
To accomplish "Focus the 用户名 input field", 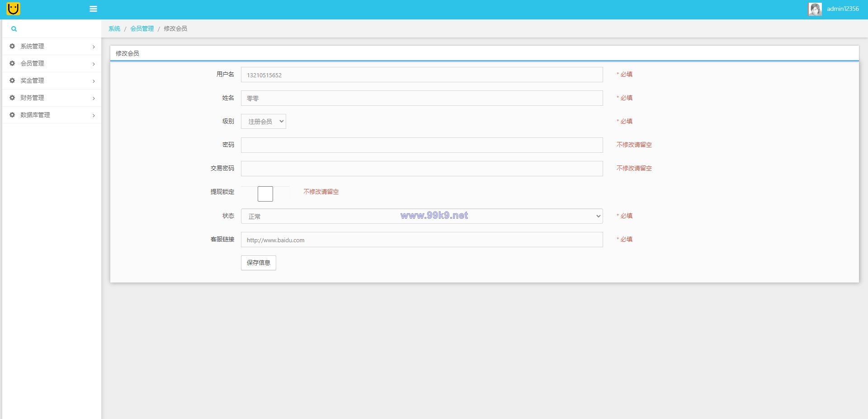I will point(422,75).
